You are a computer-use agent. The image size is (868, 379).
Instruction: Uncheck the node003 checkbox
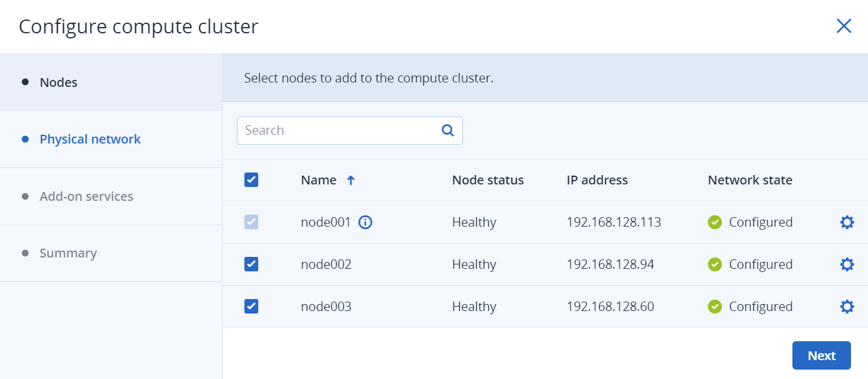251,307
